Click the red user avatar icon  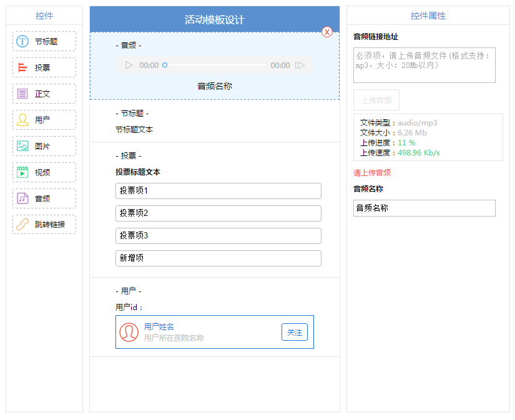click(129, 333)
